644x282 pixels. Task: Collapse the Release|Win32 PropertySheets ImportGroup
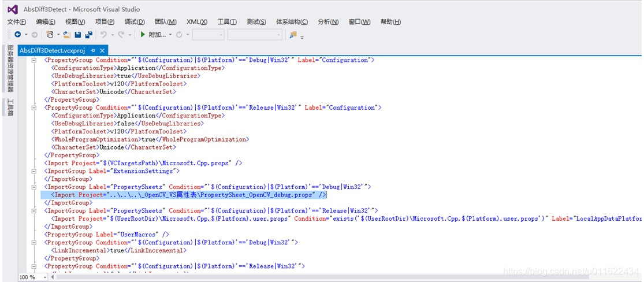click(34, 211)
